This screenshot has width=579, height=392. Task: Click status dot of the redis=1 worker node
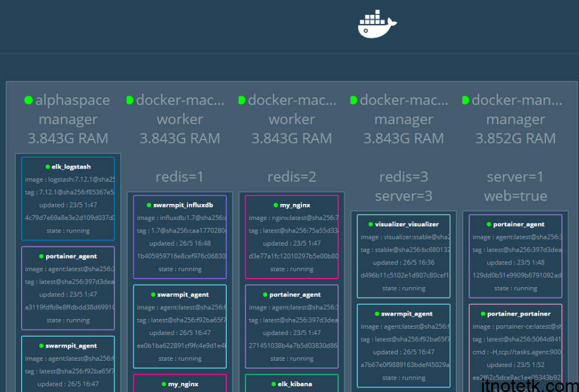click(129, 100)
